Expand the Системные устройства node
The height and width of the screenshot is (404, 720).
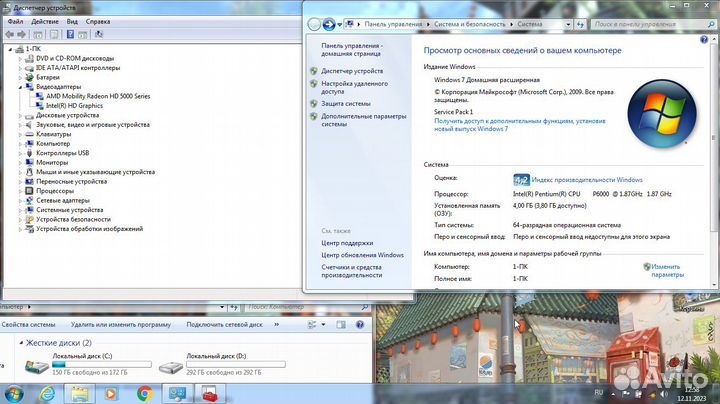pos(20,210)
